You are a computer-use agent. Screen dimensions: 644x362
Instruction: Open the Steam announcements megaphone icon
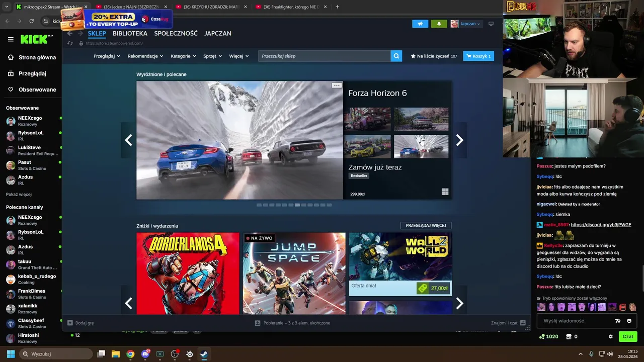[420, 24]
